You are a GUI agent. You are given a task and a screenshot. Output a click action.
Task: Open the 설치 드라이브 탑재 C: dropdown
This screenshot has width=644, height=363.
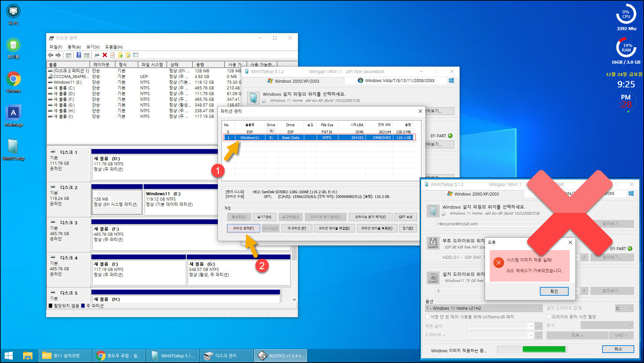tap(624, 308)
